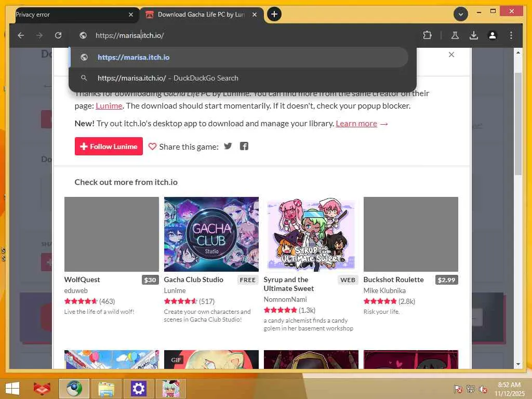532x399 pixels.
Task: Open File Explorer from the taskbar
Action: (106, 389)
